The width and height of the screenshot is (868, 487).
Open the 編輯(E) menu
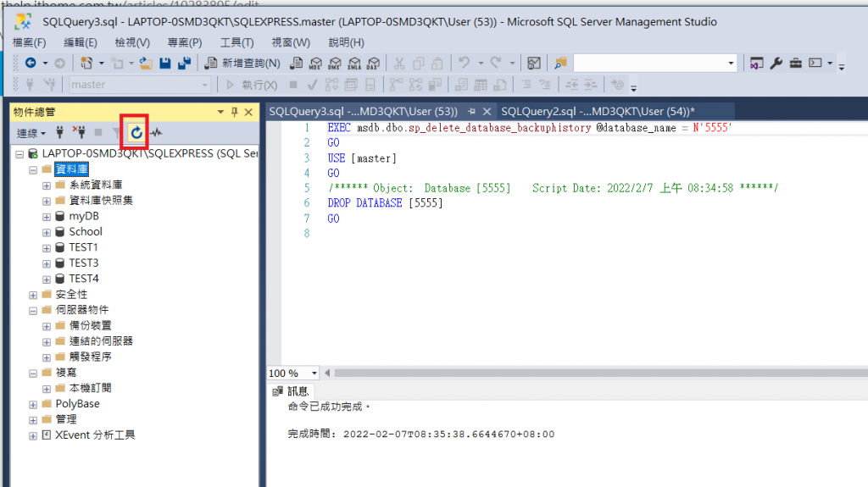click(81, 42)
